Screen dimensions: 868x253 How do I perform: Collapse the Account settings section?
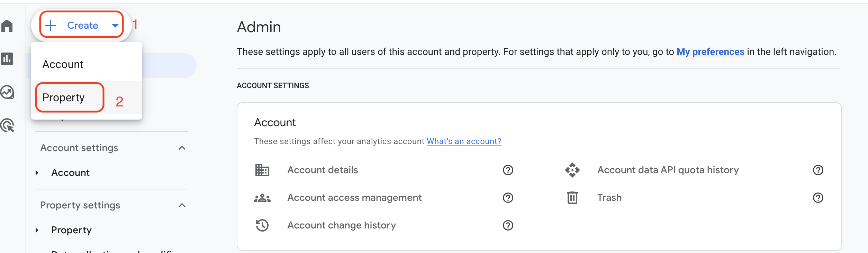click(182, 148)
